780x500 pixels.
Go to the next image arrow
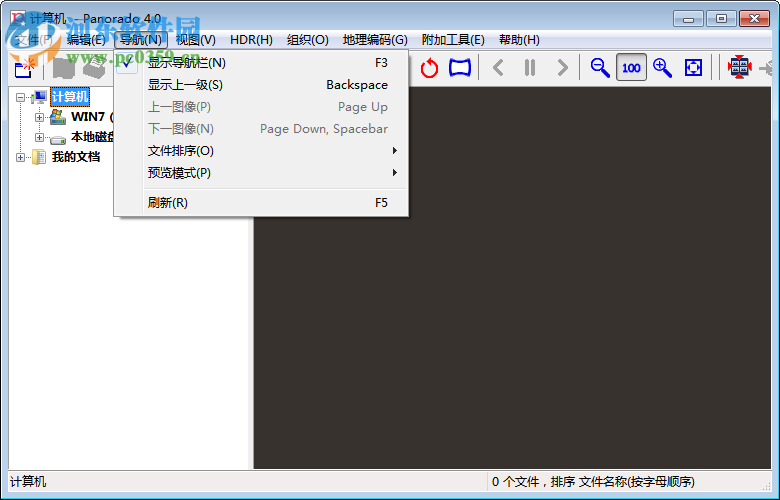[562, 67]
